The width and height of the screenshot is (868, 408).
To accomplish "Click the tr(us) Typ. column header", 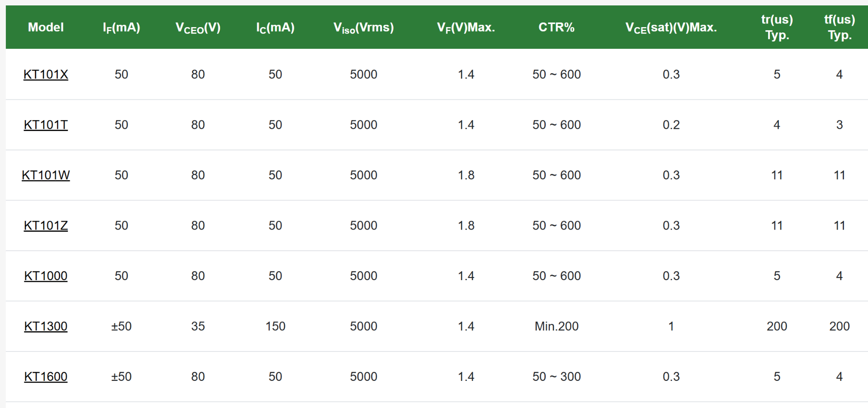I will [x=777, y=27].
